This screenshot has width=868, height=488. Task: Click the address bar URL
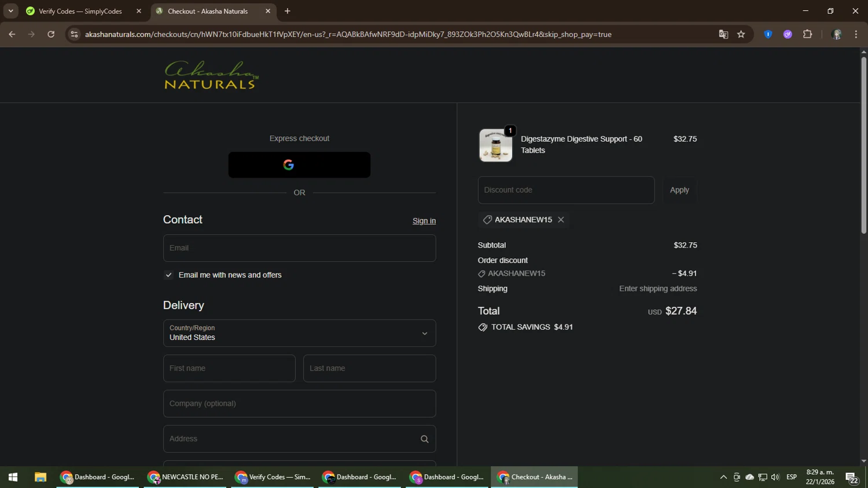click(348, 34)
